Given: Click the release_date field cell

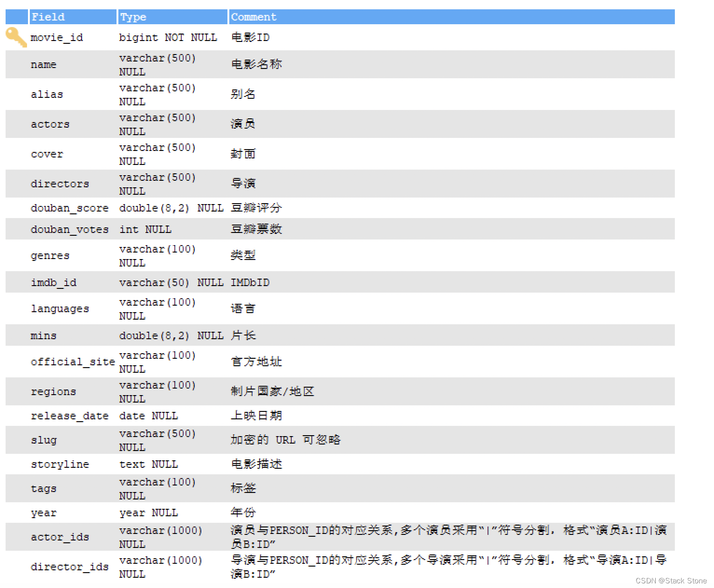Looking at the screenshot, I should pyautogui.click(x=69, y=416).
